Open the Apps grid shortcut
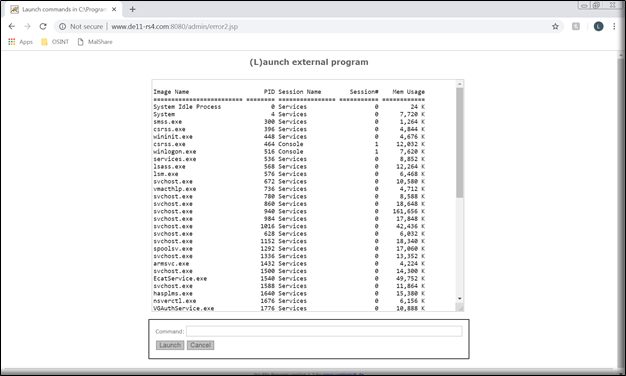This screenshot has height=376, width=626. tap(20, 42)
